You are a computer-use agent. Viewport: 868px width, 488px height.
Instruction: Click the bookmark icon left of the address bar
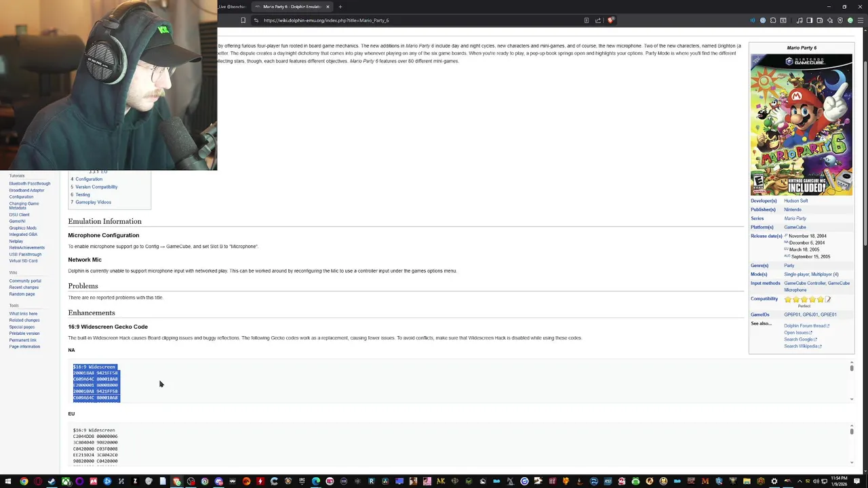coord(243,20)
